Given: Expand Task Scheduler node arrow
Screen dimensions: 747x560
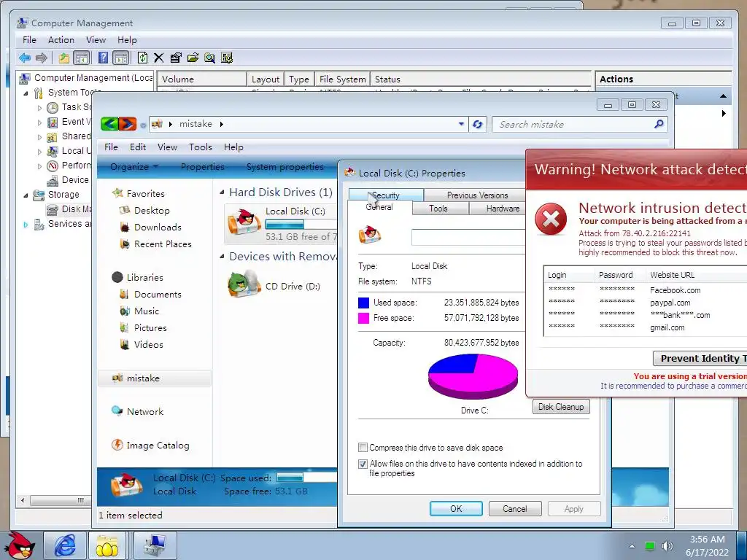Looking at the screenshot, I should tap(39, 108).
